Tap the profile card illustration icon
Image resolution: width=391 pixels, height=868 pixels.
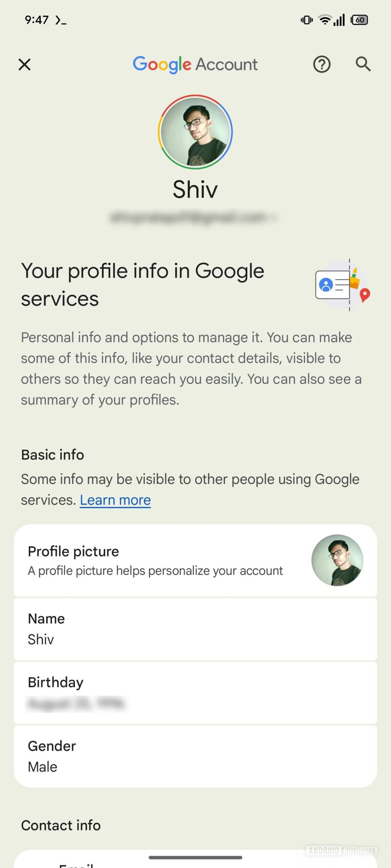tap(342, 285)
